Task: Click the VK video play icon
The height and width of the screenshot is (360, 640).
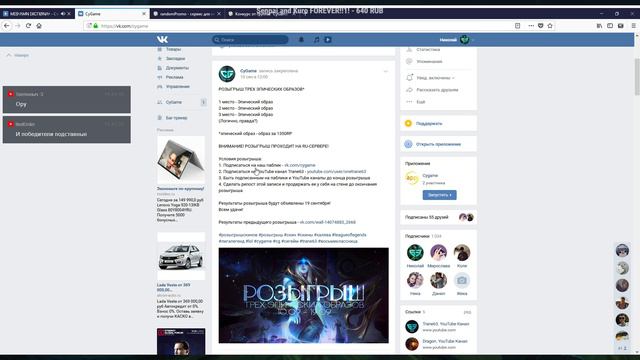Action: coord(328,40)
